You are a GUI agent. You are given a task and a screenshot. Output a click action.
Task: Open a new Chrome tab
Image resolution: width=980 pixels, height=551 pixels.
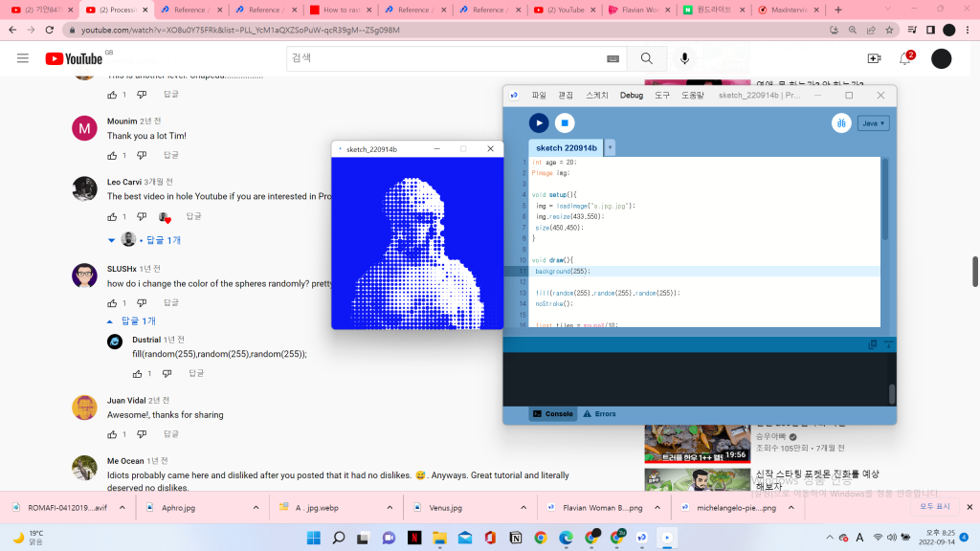pyautogui.click(x=838, y=10)
